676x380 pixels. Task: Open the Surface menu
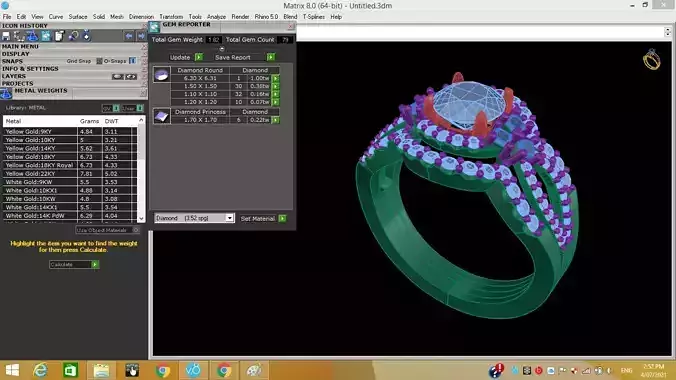pyautogui.click(x=78, y=17)
